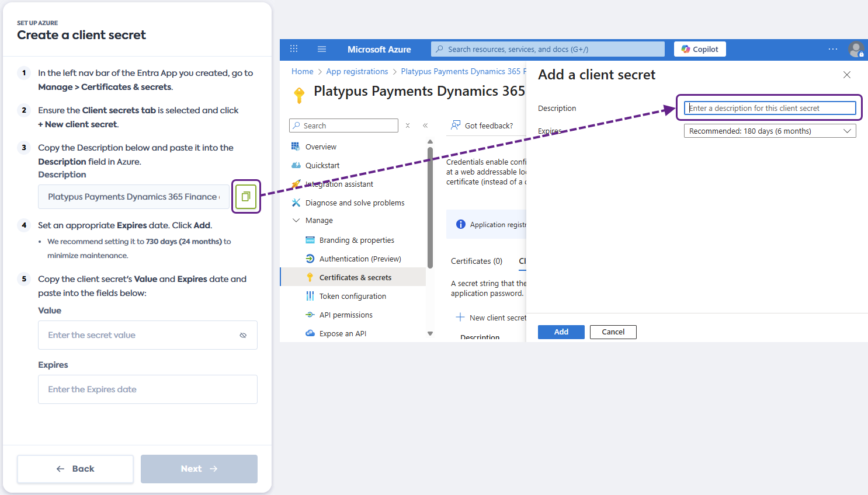Click the copy Description icon
The width and height of the screenshot is (868, 495).
[246, 197]
